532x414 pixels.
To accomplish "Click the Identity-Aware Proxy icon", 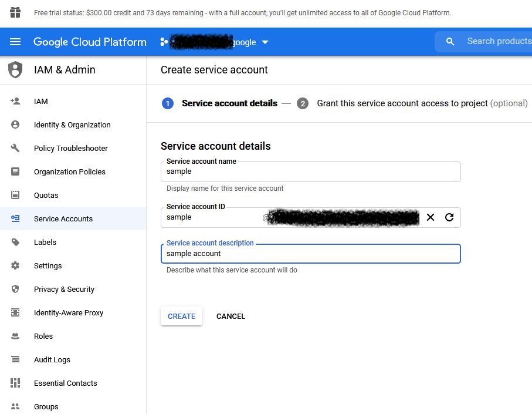I will point(15,312).
